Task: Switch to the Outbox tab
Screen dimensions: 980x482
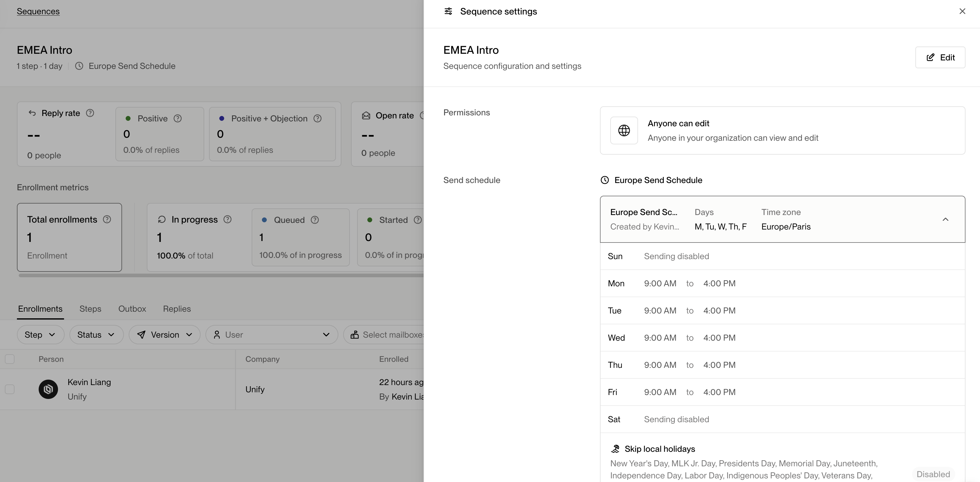Action: pos(132,309)
